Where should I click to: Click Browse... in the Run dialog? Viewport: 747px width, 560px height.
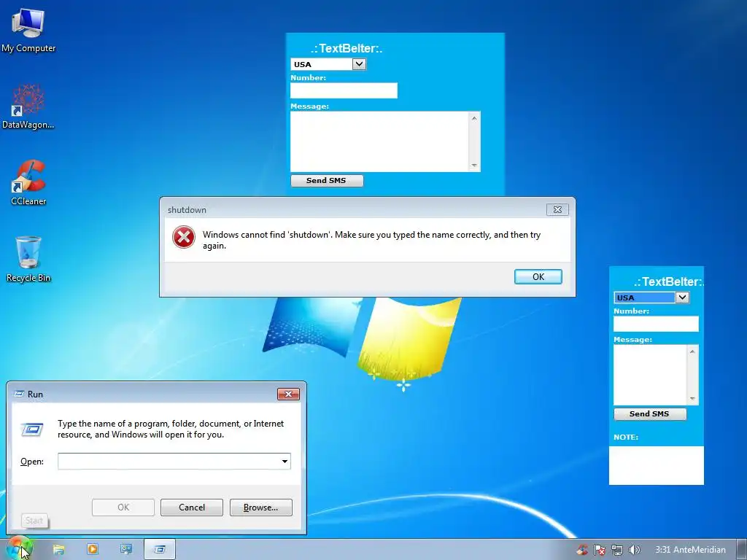(x=260, y=507)
